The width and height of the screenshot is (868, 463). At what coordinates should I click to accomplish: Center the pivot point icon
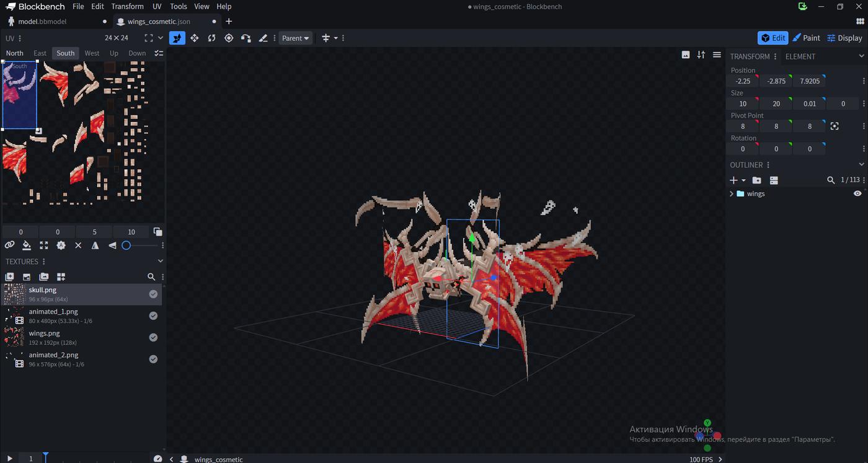(835, 126)
